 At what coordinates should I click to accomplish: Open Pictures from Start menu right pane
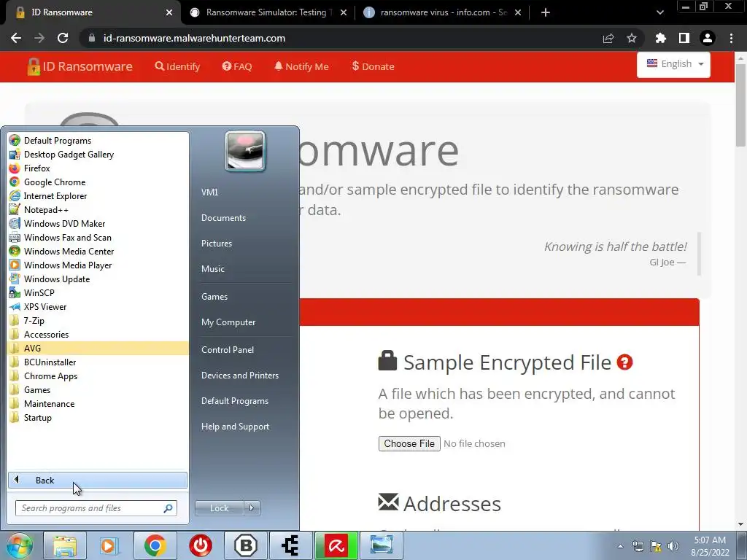216,244
